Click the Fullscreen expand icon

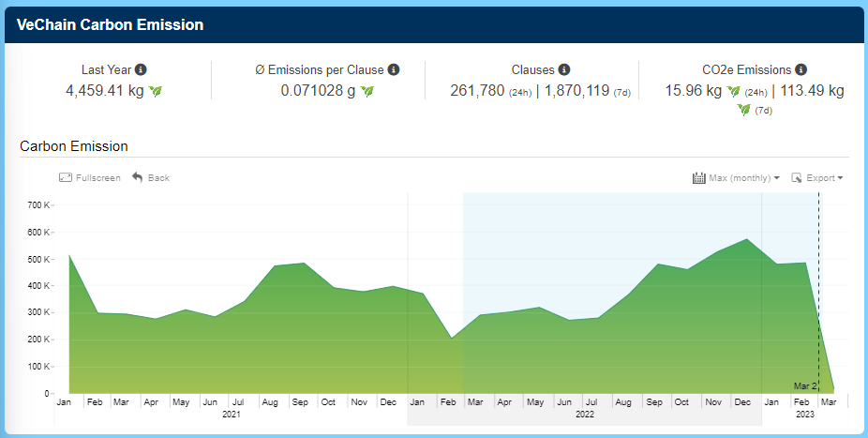66,178
